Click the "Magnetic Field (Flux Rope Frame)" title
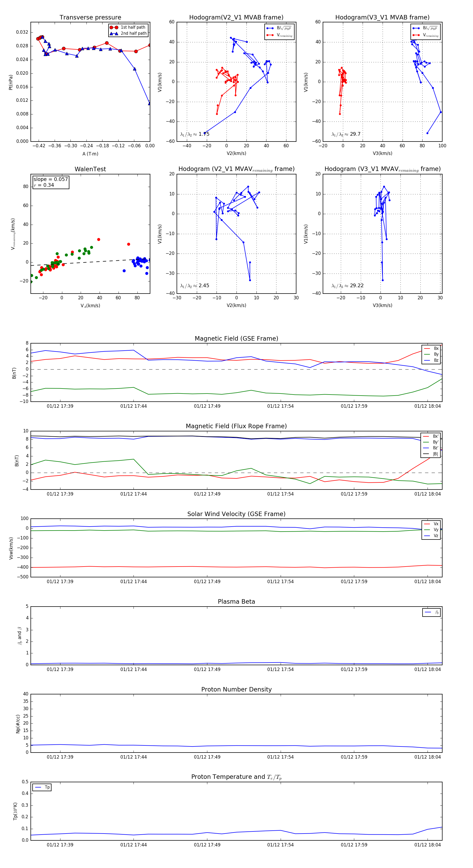Screen dimensions: 473x868 236,426
